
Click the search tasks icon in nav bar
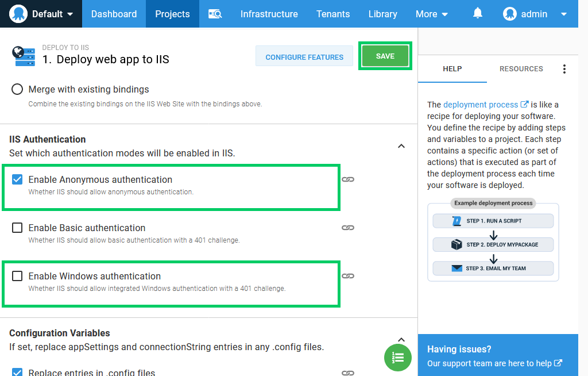pyautogui.click(x=215, y=14)
